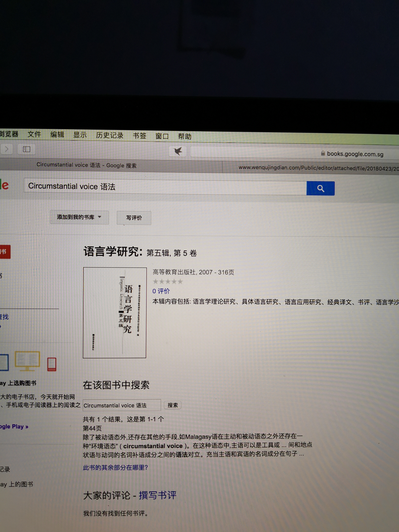Click the Play 上选购图书 sidebar heading
The image size is (399, 532).
[x=18, y=383]
